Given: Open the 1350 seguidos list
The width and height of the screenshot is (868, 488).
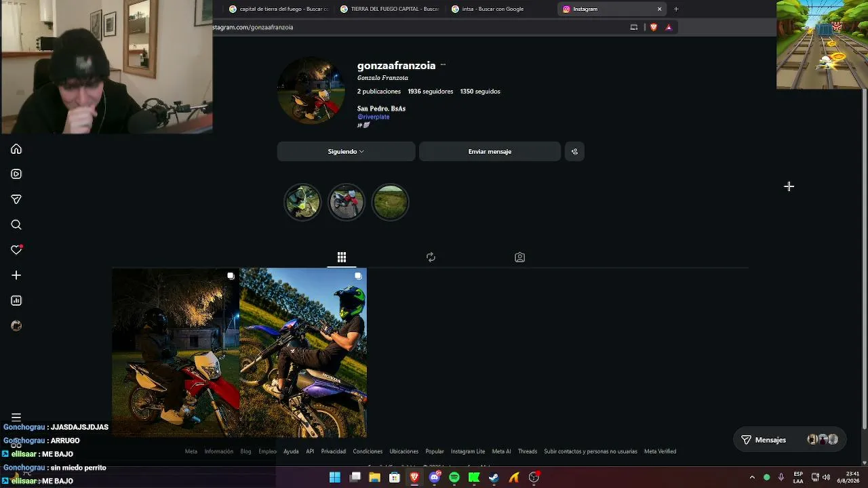Looking at the screenshot, I should [x=480, y=91].
